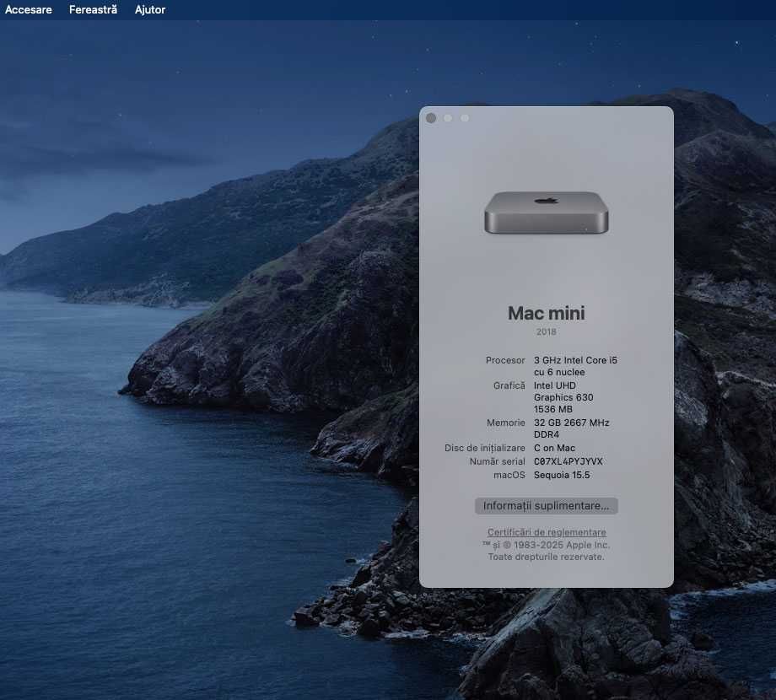Click the disabled zoom window button

click(465, 118)
